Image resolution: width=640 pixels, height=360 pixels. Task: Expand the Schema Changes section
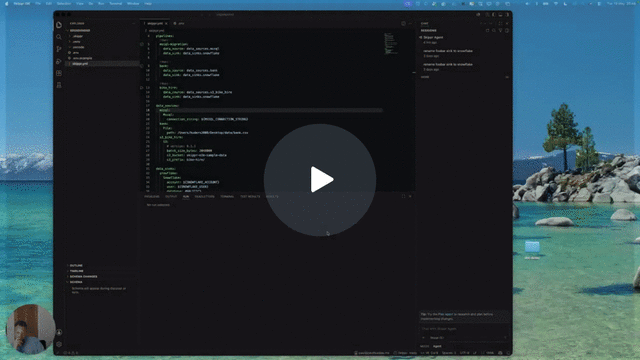102,276
